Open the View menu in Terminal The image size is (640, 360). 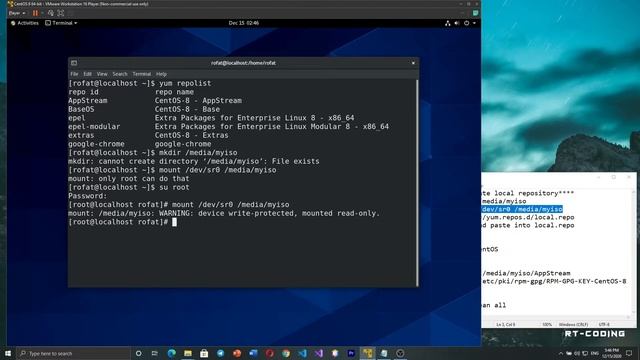pyautogui.click(x=102, y=74)
